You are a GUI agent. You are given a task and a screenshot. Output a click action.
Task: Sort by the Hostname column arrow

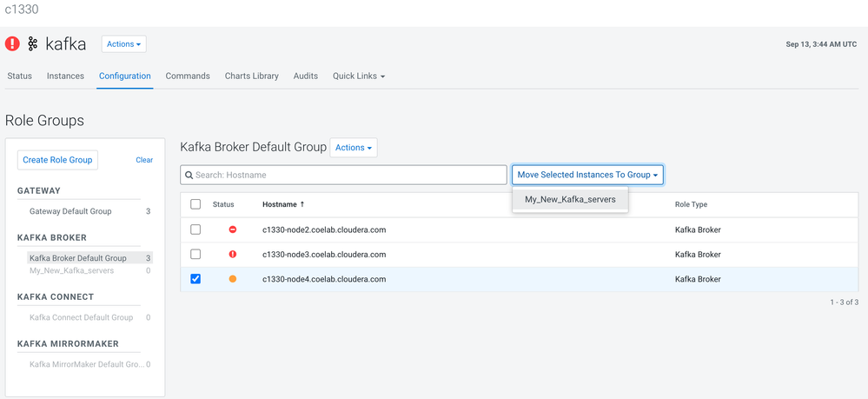click(302, 205)
